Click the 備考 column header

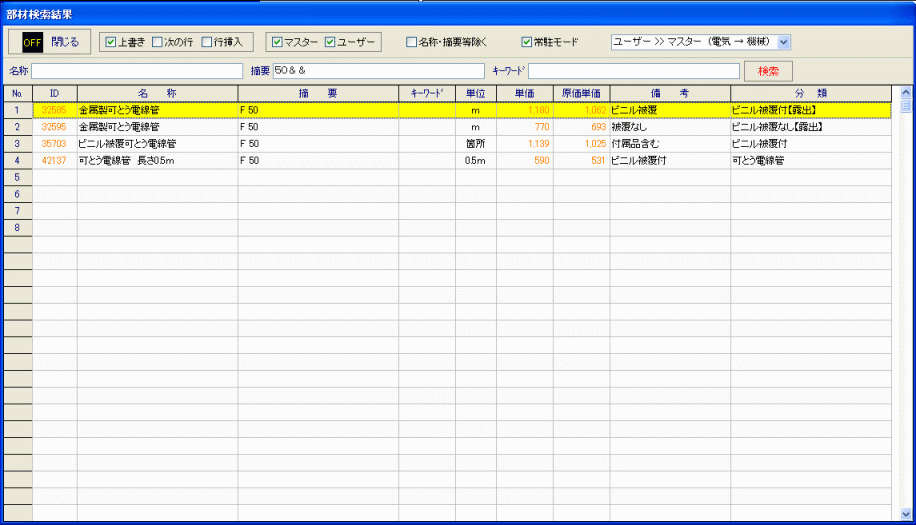coord(670,93)
